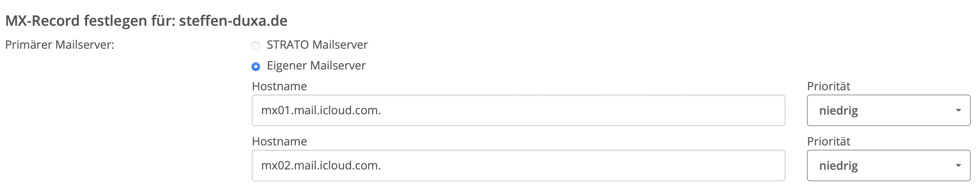The image size is (980, 192).
Task: Click the Hostname label above mx01 field
Action: coord(279,86)
